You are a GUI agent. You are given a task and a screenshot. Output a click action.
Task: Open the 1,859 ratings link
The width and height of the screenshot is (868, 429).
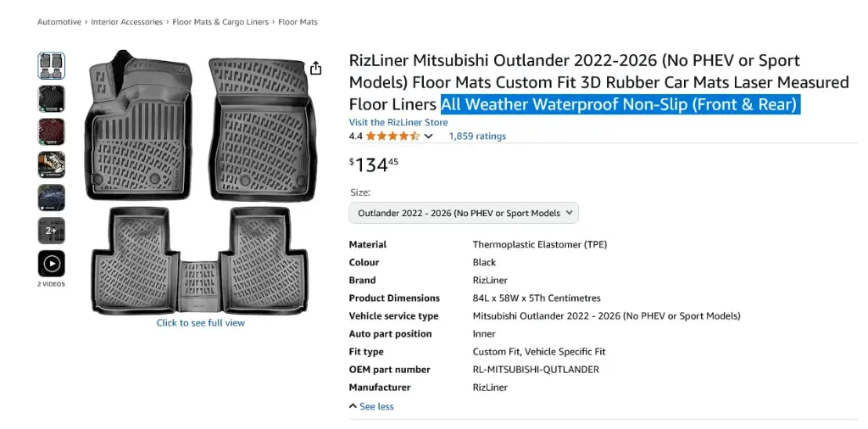pyautogui.click(x=477, y=136)
